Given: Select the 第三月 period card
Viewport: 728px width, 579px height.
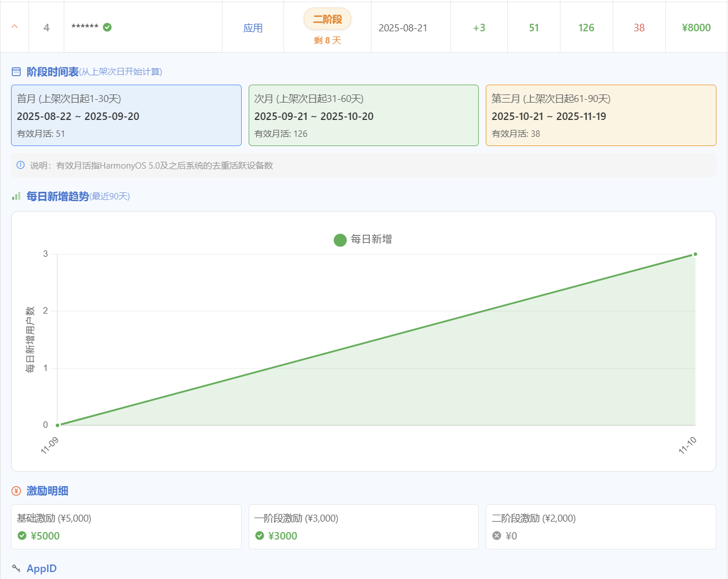Looking at the screenshot, I should pos(600,115).
